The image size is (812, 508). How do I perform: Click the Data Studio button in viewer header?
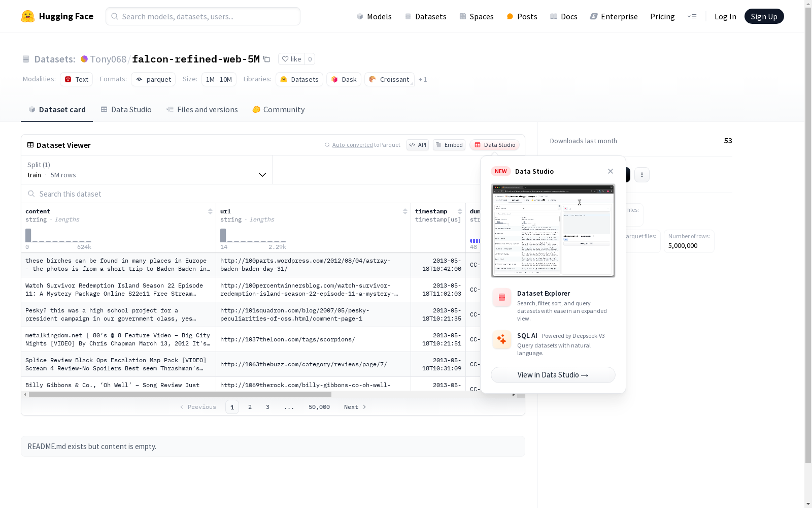click(x=494, y=145)
